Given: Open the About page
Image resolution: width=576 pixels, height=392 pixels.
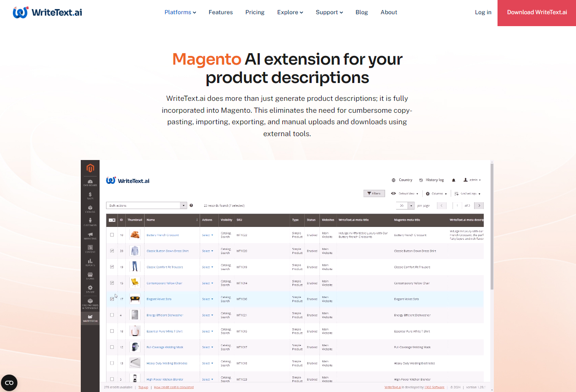Looking at the screenshot, I should (x=389, y=12).
